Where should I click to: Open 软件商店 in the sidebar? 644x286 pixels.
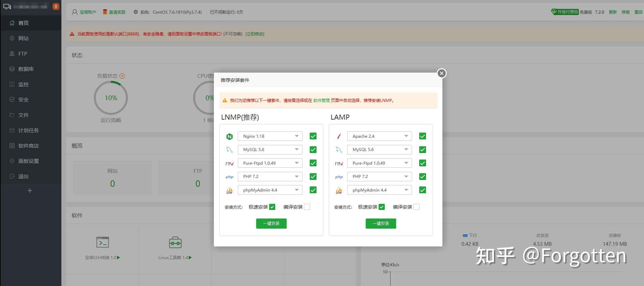[x=31, y=146]
